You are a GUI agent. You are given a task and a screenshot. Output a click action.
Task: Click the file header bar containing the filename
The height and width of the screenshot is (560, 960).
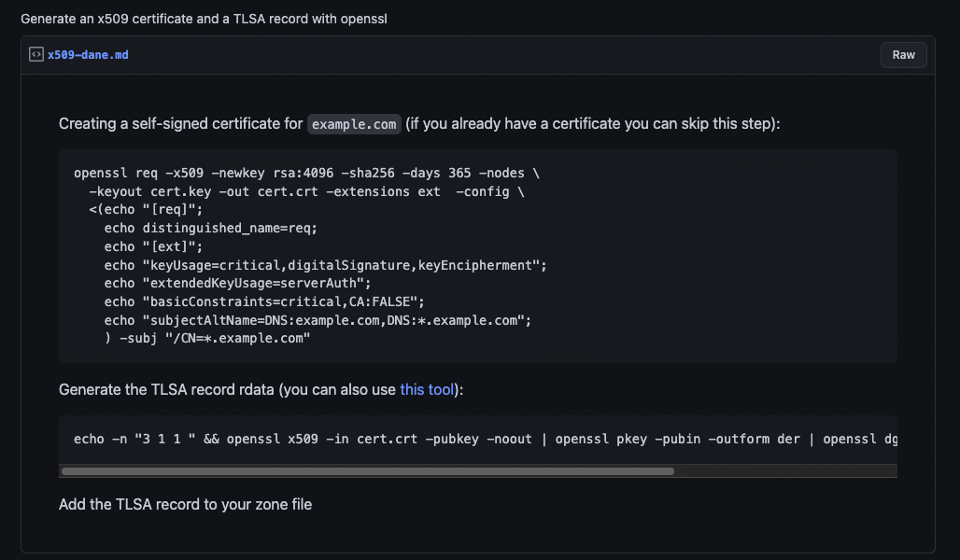click(x=467, y=54)
